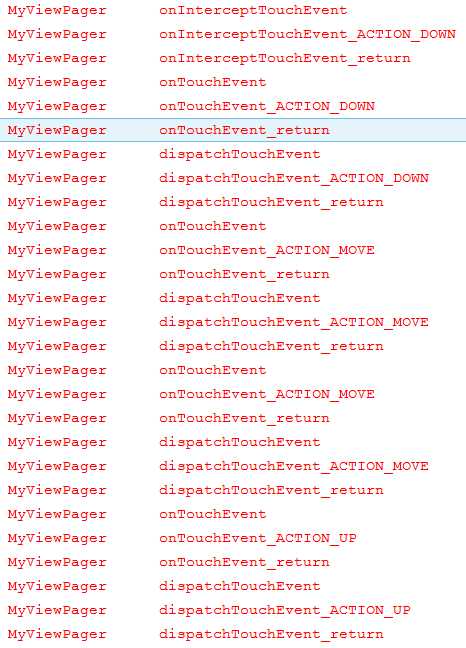Select the dispatchTouchEvent_ACTION_DOWN log message
This screenshot has height=648, width=466.
pos(294,178)
